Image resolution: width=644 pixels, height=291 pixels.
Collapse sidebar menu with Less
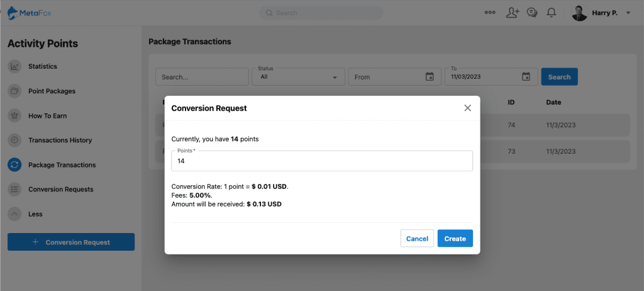pos(35,214)
